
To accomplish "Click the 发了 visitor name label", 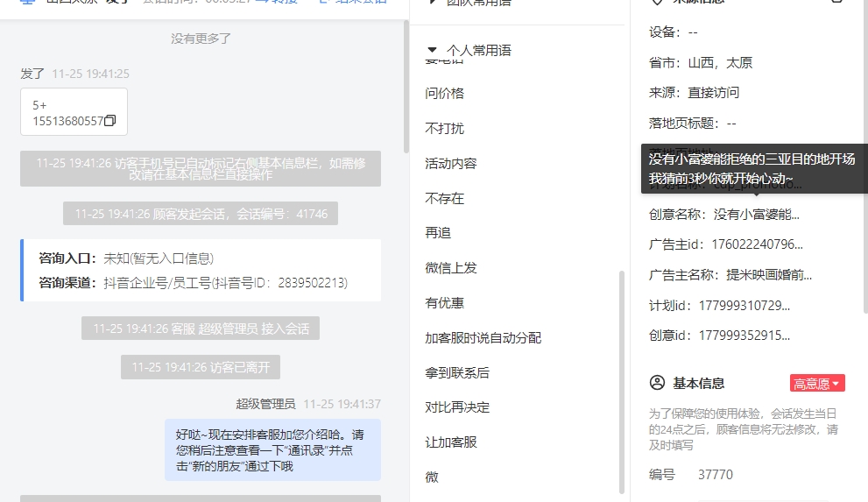I will pyautogui.click(x=32, y=74).
